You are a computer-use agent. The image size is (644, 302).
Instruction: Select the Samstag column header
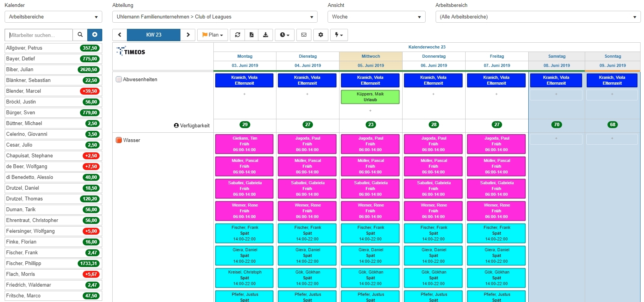coord(557,56)
